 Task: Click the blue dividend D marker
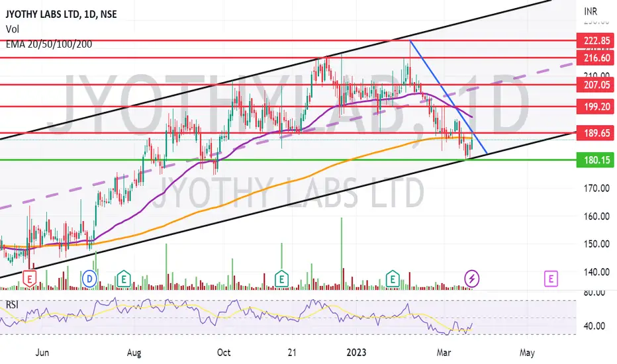(89, 279)
